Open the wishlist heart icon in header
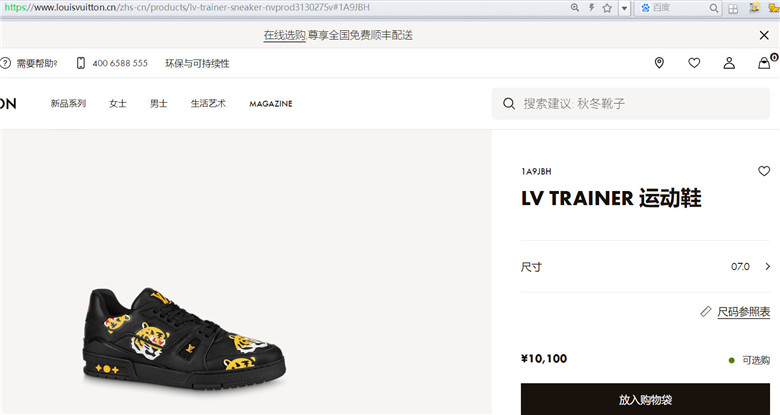Viewport: 780px width, 415px height. point(694,63)
